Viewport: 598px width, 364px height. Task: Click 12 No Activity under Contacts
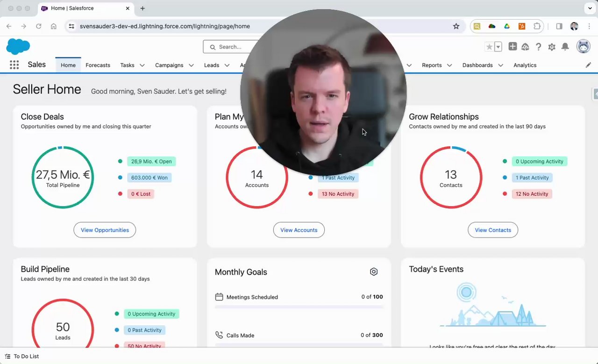(532, 194)
